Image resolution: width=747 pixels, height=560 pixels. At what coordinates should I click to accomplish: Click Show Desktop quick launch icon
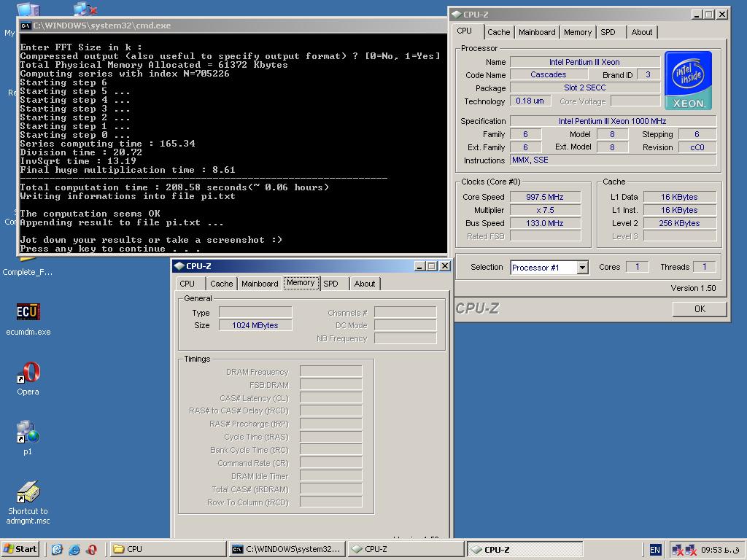57,549
